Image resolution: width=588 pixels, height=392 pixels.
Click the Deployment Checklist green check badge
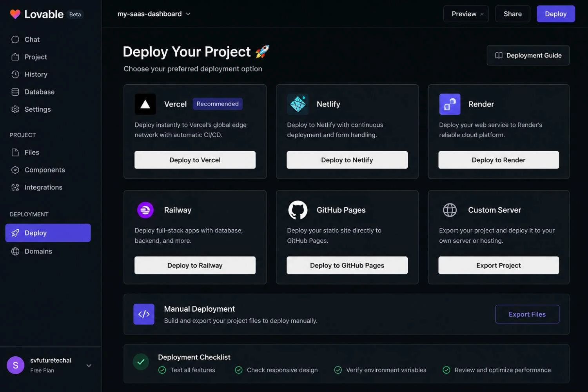coord(141,362)
